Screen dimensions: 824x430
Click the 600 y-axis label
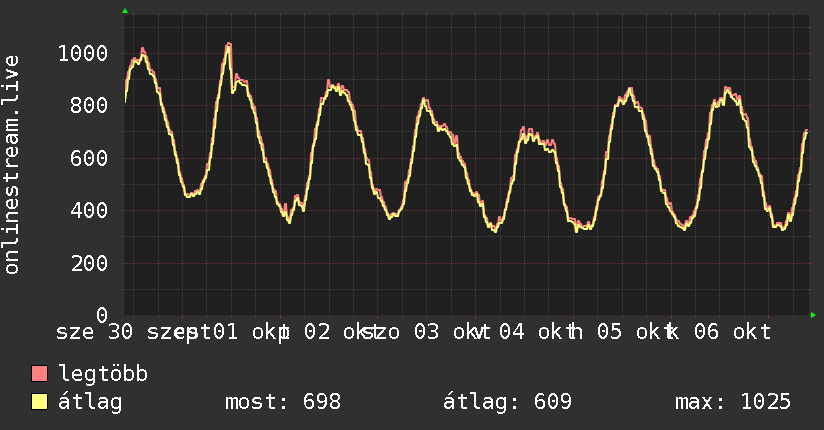89,158
